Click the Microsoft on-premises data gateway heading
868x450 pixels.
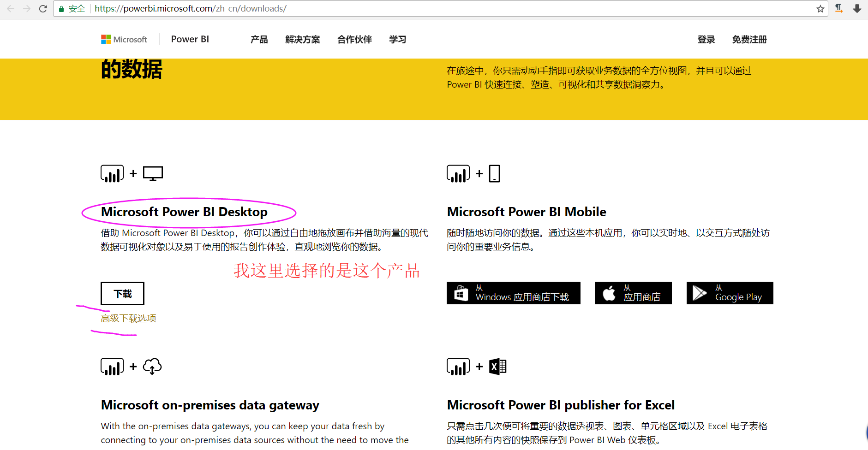pos(210,405)
